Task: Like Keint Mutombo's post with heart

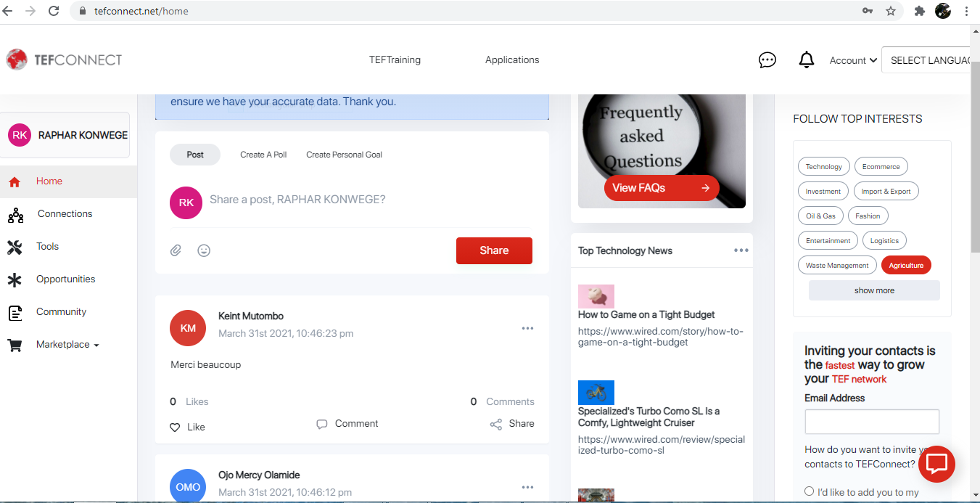Action: click(175, 428)
